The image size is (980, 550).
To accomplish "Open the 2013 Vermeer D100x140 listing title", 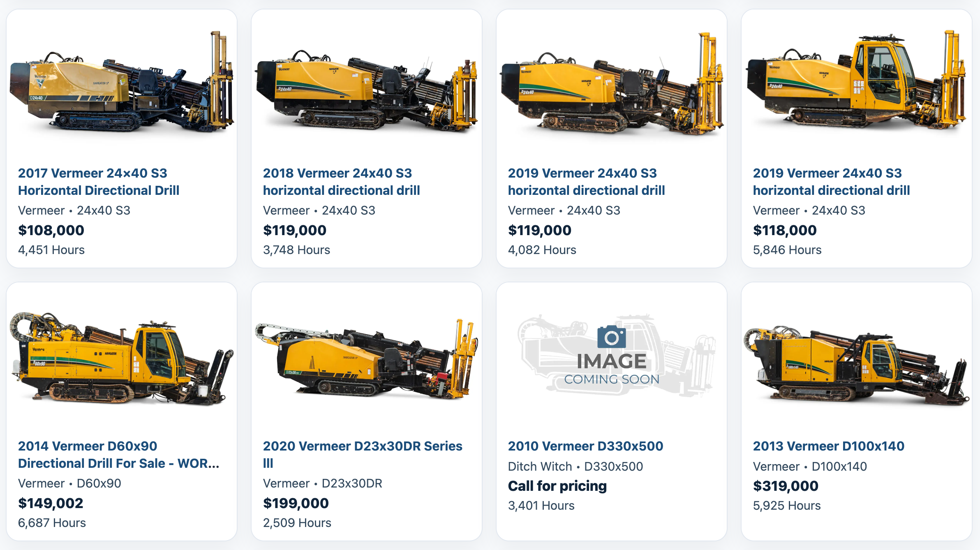I will click(829, 446).
